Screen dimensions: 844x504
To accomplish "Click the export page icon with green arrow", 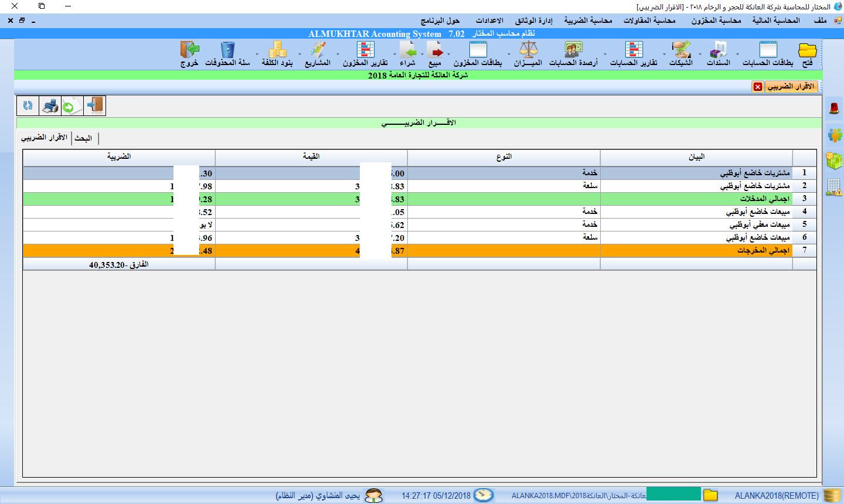I will [x=72, y=106].
